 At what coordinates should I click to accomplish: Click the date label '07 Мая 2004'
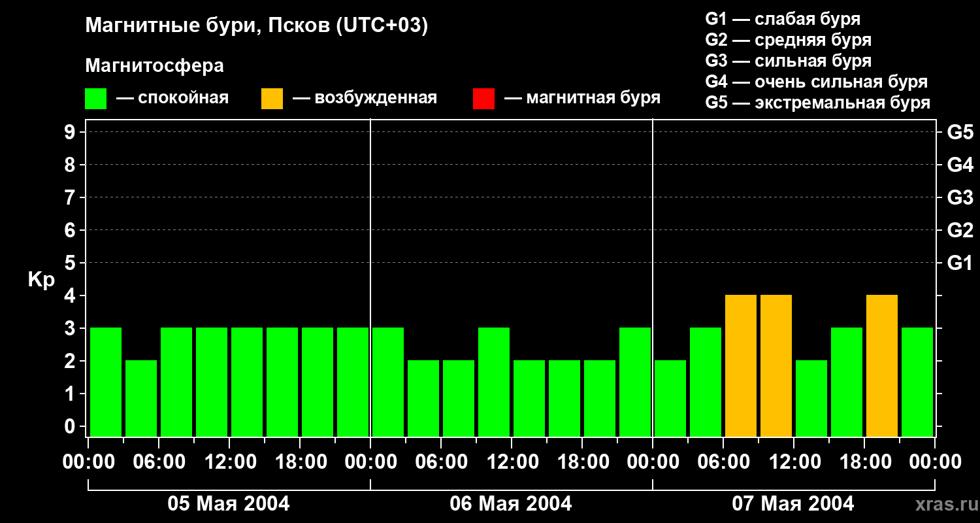tap(793, 503)
